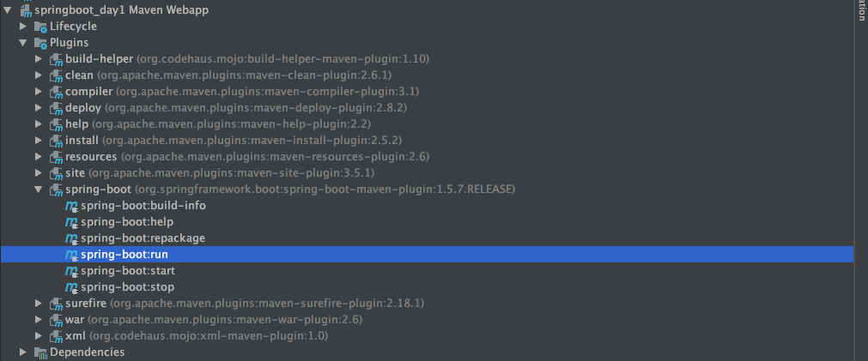Select the spring-boot:help goal

pos(127,222)
